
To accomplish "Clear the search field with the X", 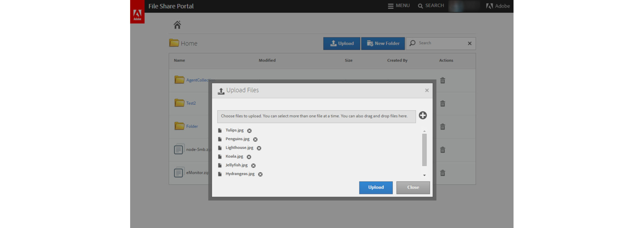I will point(470,44).
